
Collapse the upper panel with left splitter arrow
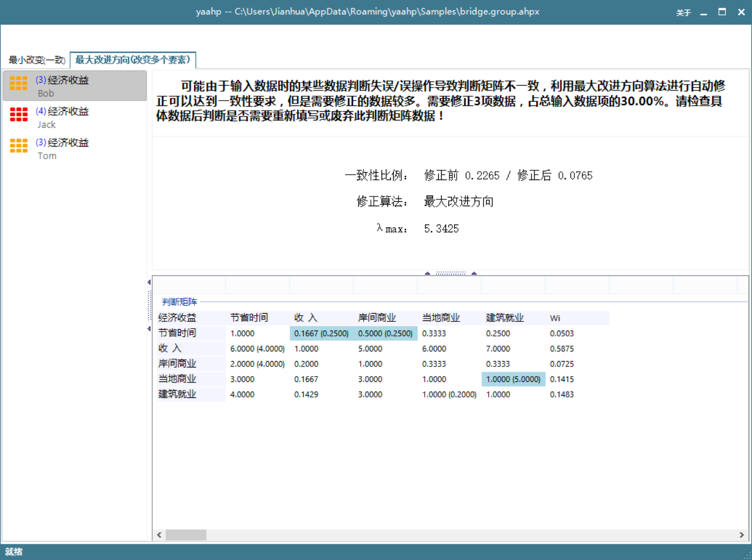coord(428,273)
